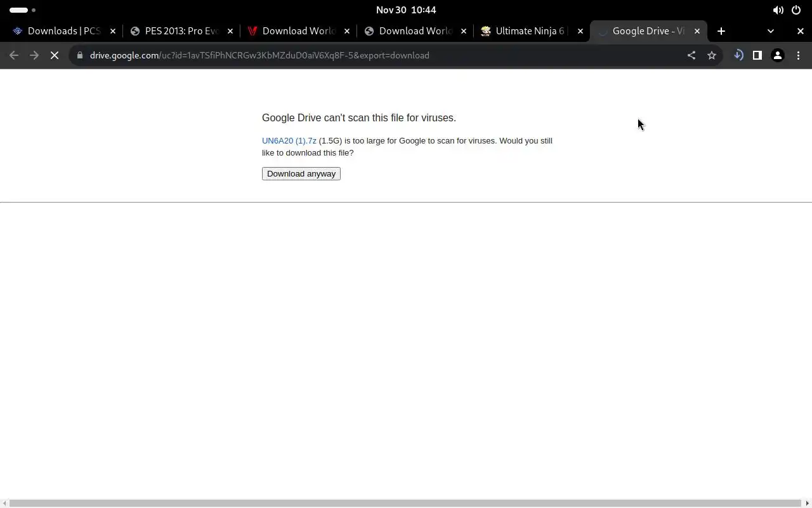812x508 pixels.
Task: Switch to the globe-icon Download World tab
Action: click(x=415, y=30)
